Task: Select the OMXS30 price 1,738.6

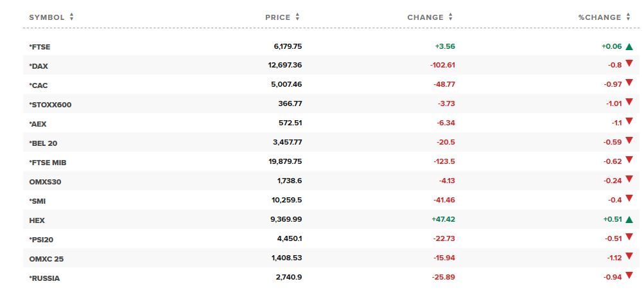Action: coord(290,181)
